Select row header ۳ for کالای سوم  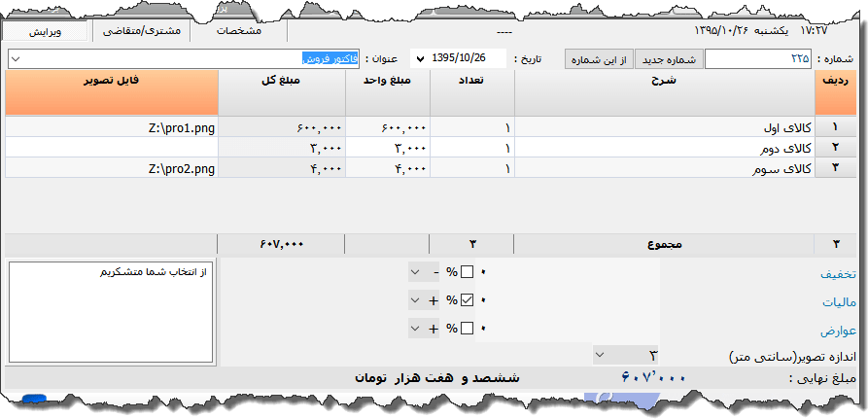click(835, 168)
